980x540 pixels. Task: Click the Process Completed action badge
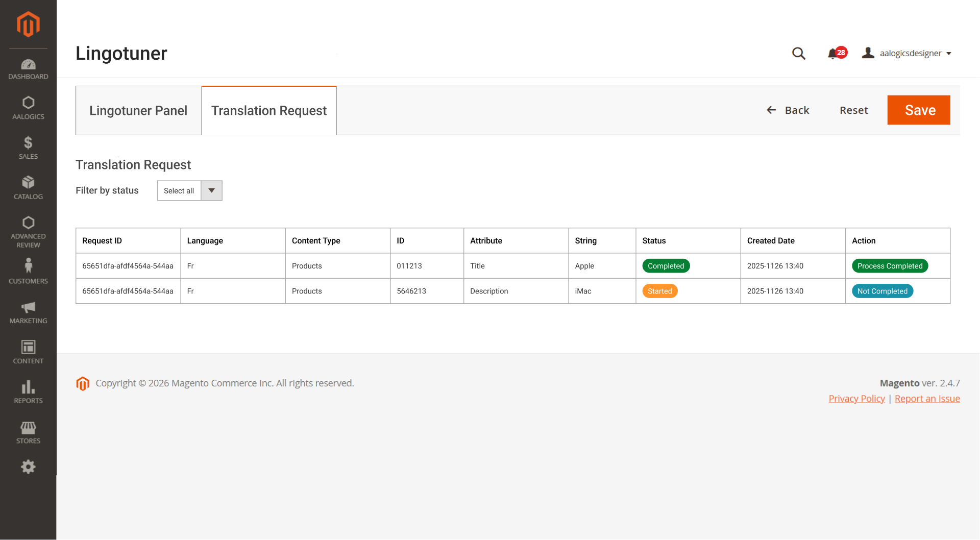click(890, 266)
